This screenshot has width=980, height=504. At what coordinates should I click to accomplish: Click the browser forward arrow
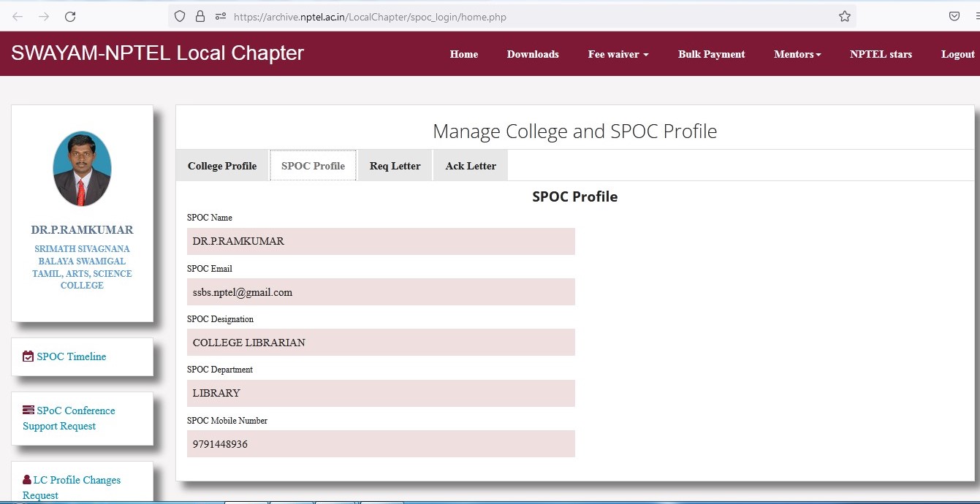tap(44, 16)
